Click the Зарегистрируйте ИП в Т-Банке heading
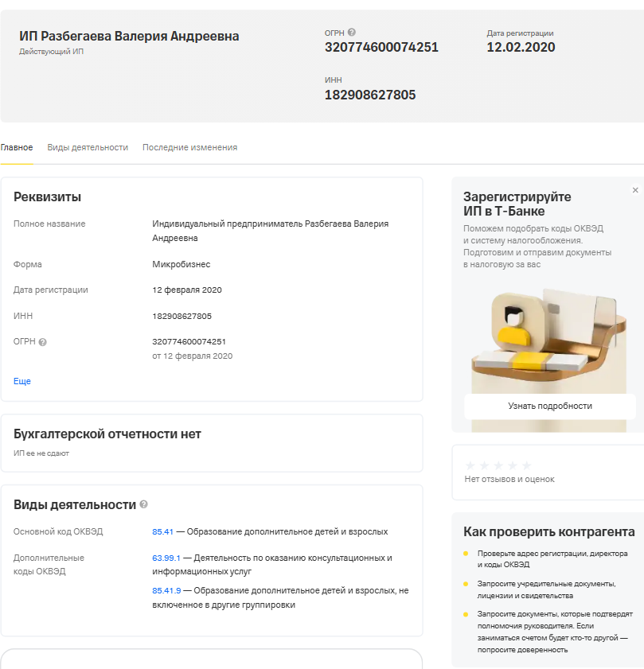This screenshot has width=644, height=669. (x=517, y=204)
